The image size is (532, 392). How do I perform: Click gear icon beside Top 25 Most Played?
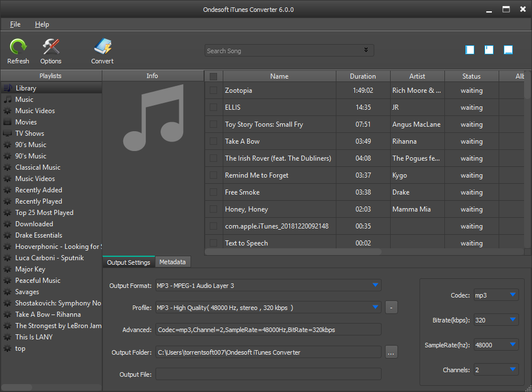click(x=7, y=213)
